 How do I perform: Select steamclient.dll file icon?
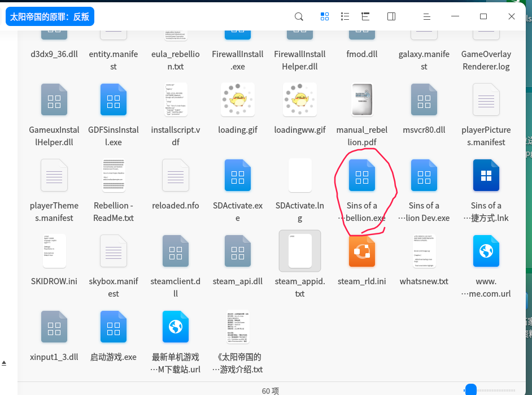(176, 251)
